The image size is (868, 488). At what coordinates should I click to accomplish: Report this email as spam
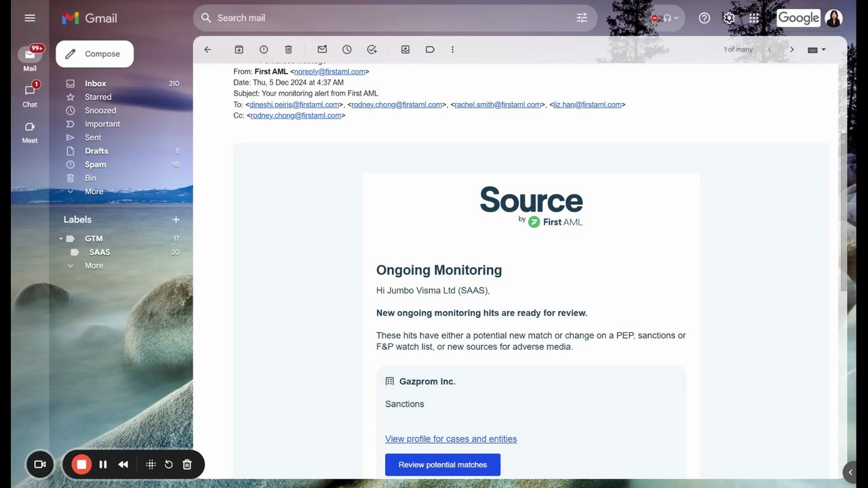(x=264, y=49)
